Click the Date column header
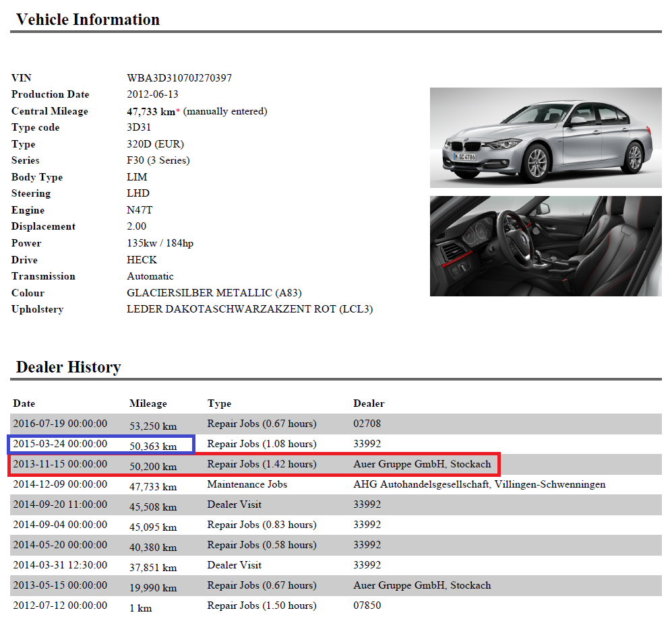Screen dimensions: 672x621 24,403
